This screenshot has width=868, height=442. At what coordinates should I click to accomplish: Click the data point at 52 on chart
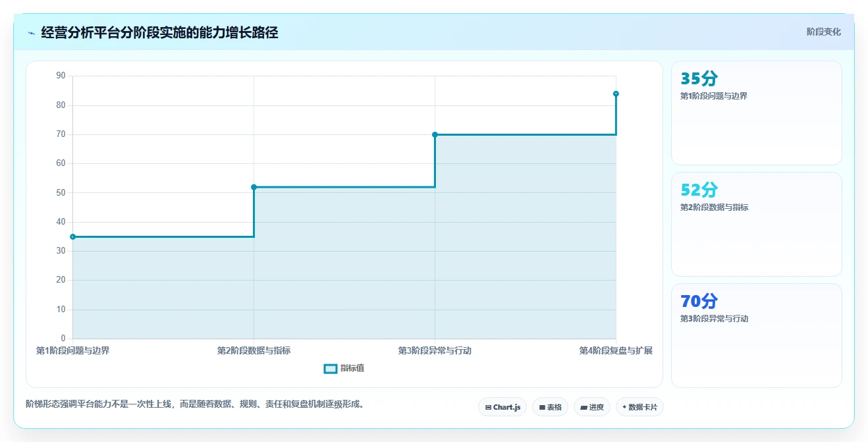coord(254,187)
